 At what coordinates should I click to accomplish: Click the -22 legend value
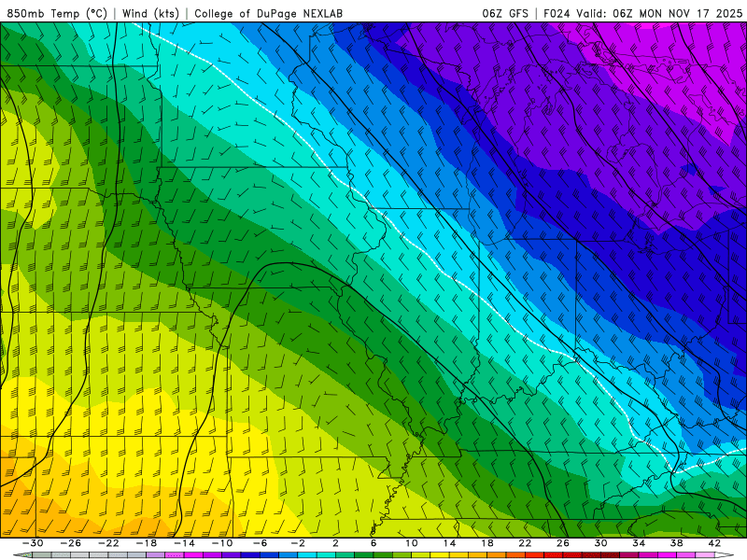108,543
